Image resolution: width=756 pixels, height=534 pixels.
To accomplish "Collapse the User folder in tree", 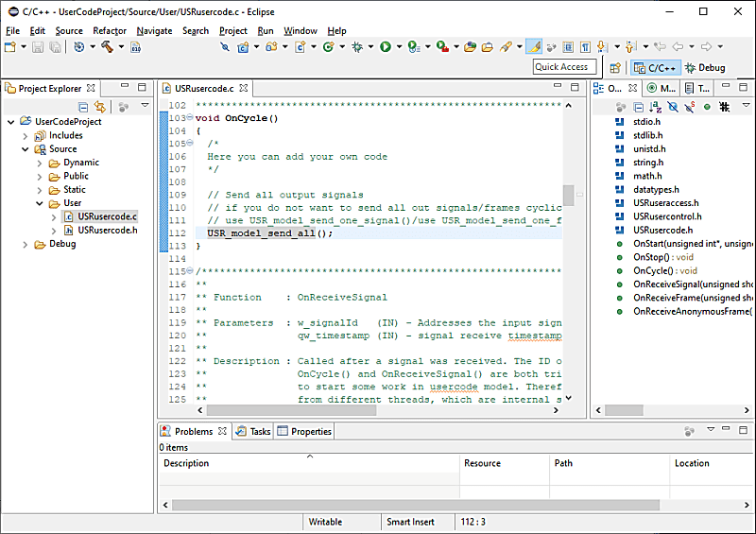I will [x=40, y=203].
